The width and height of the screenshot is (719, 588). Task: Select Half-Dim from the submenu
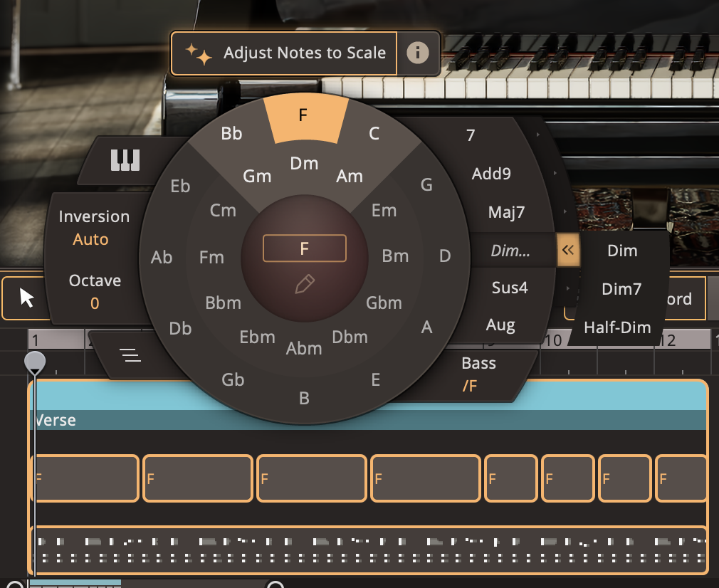tap(617, 327)
